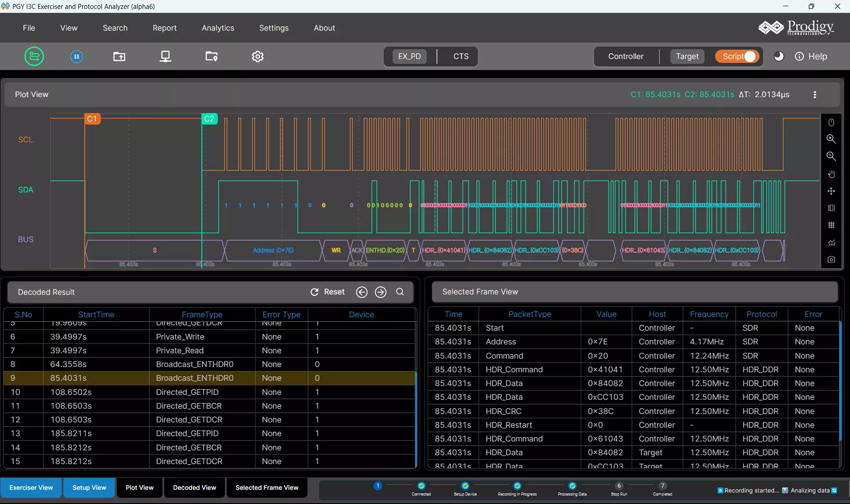Search decoded results with the magnifier icon

[400, 292]
